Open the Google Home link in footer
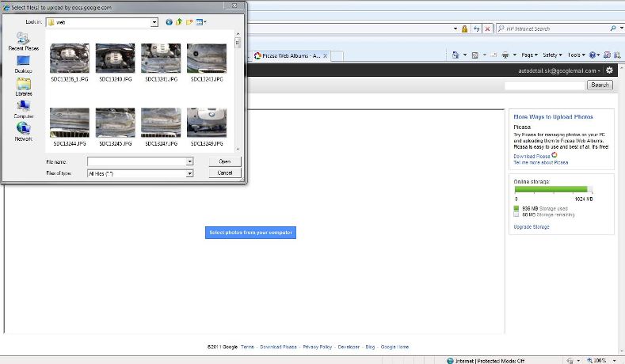Screen dimensions: 625x364 click(x=394, y=347)
